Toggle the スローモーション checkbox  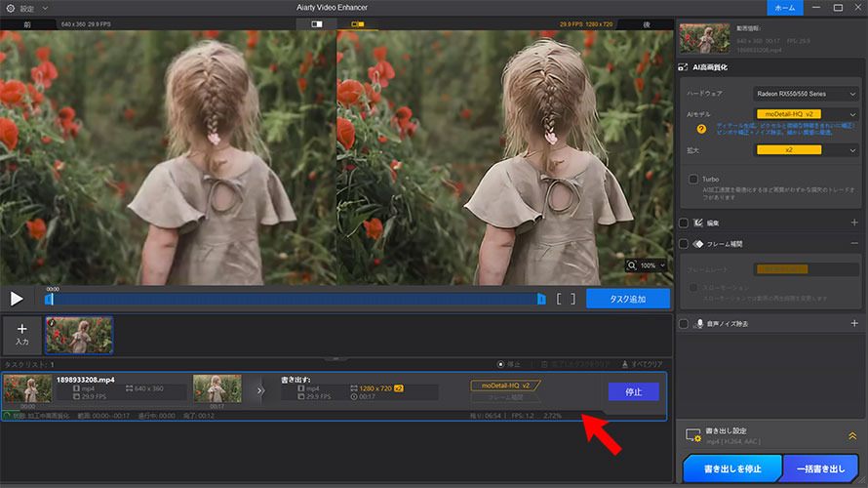[x=693, y=288]
